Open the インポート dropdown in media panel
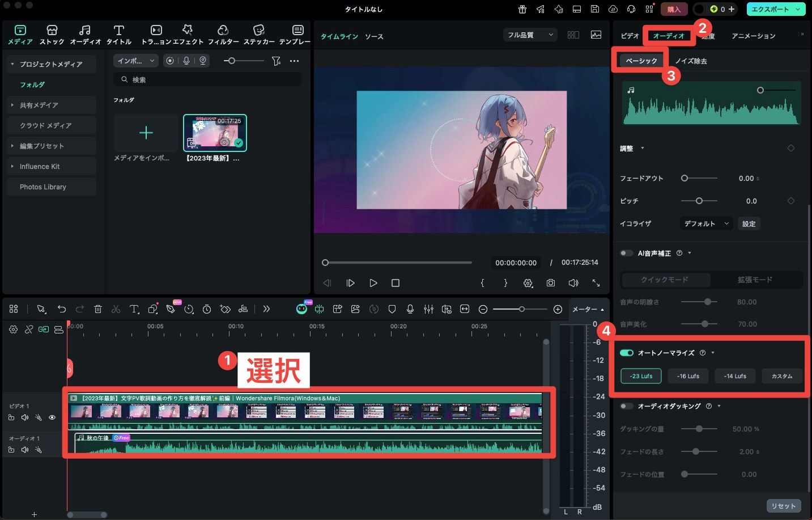Screen dimensions: 812x520 pyautogui.click(x=136, y=61)
